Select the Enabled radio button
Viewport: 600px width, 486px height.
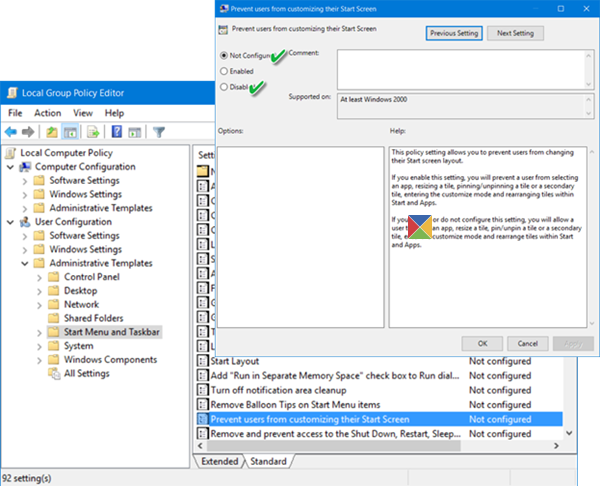click(x=224, y=71)
